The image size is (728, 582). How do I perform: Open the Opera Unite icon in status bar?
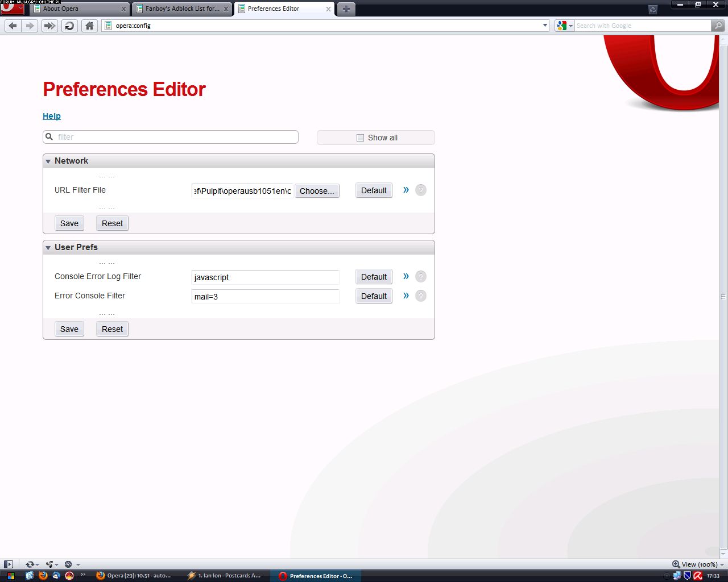(x=49, y=564)
